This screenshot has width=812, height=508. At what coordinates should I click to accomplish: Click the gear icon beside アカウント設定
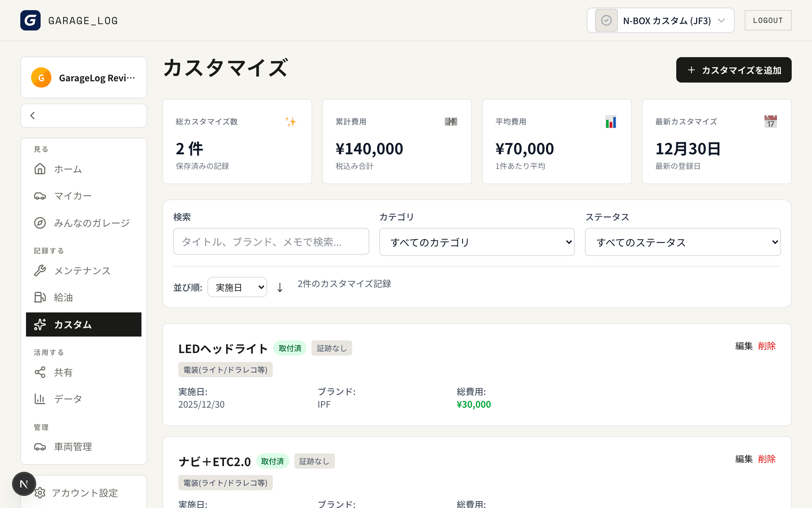tap(40, 493)
